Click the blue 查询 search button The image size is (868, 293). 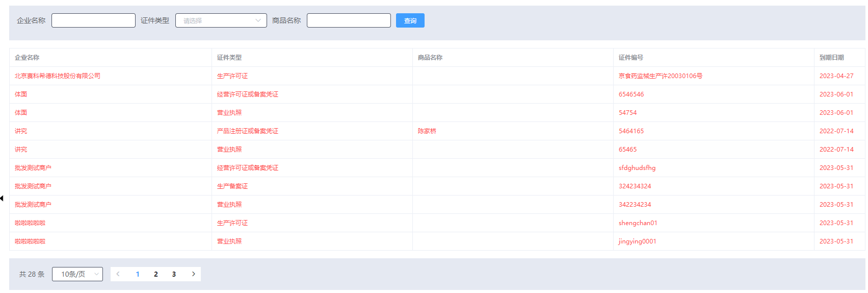pos(410,20)
